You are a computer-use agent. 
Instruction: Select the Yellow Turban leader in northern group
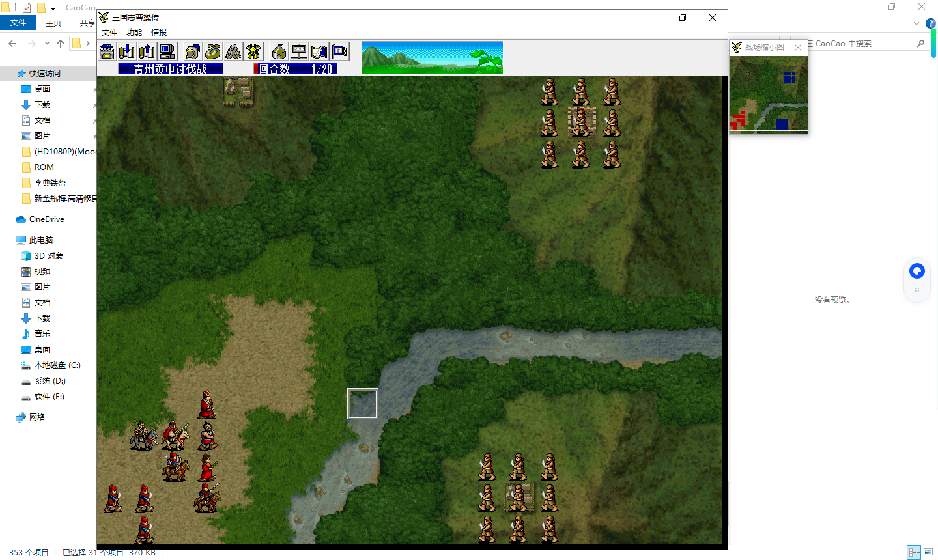coord(581,122)
